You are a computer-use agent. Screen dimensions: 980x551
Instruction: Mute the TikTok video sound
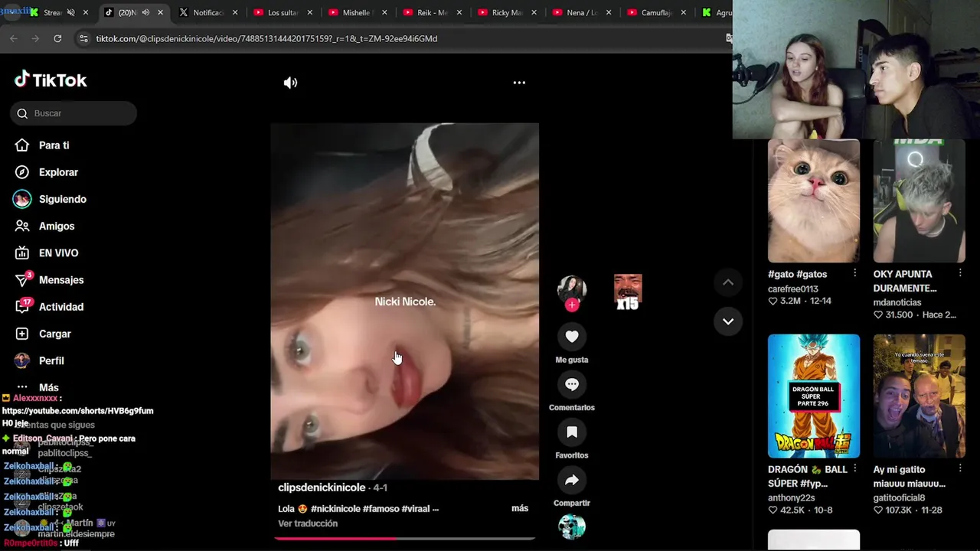pos(290,83)
